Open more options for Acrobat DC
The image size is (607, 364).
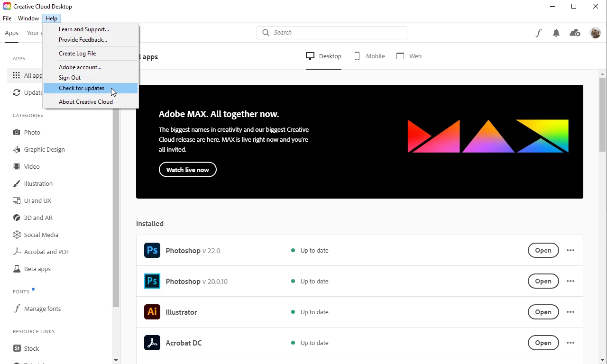(570, 343)
